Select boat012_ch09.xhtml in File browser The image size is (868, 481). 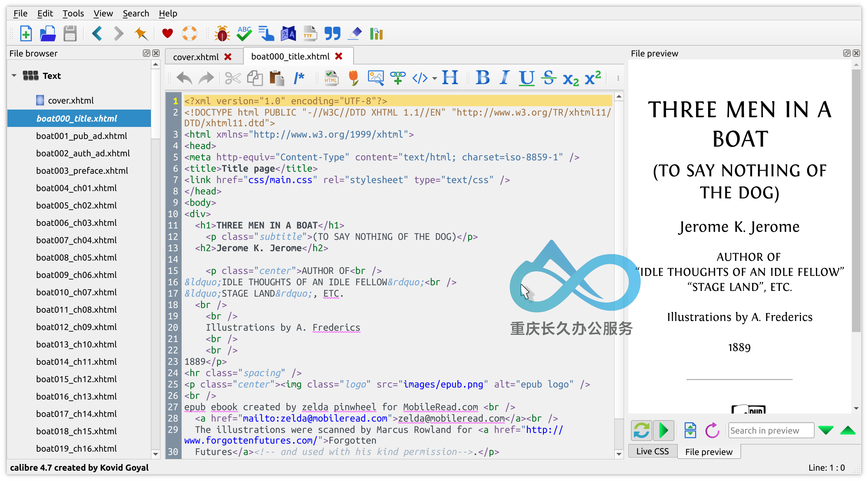click(76, 327)
